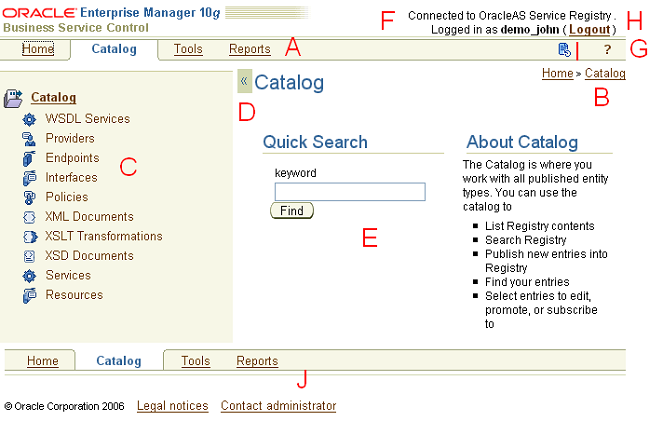This screenshot has width=663, height=421.
Task: Click the Policies icon in sidebar
Action: [29, 197]
